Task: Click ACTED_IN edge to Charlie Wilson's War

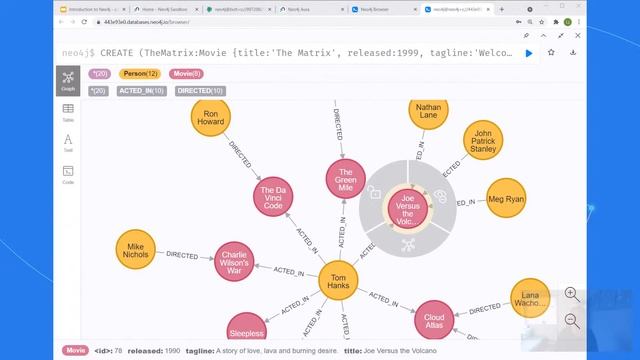Action: point(289,271)
